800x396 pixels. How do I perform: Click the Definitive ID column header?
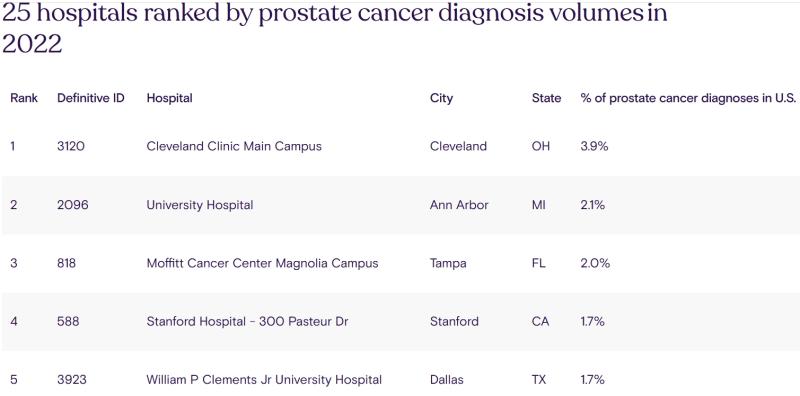click(91, 98)
